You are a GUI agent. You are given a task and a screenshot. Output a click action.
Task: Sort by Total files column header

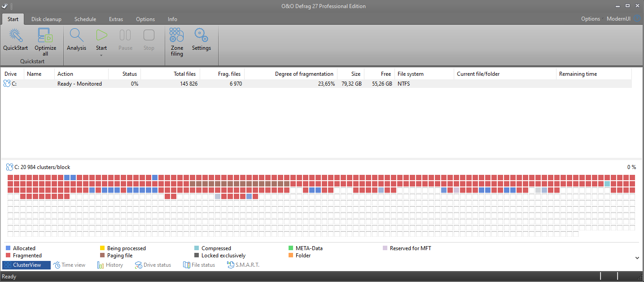tap(170, 74)
